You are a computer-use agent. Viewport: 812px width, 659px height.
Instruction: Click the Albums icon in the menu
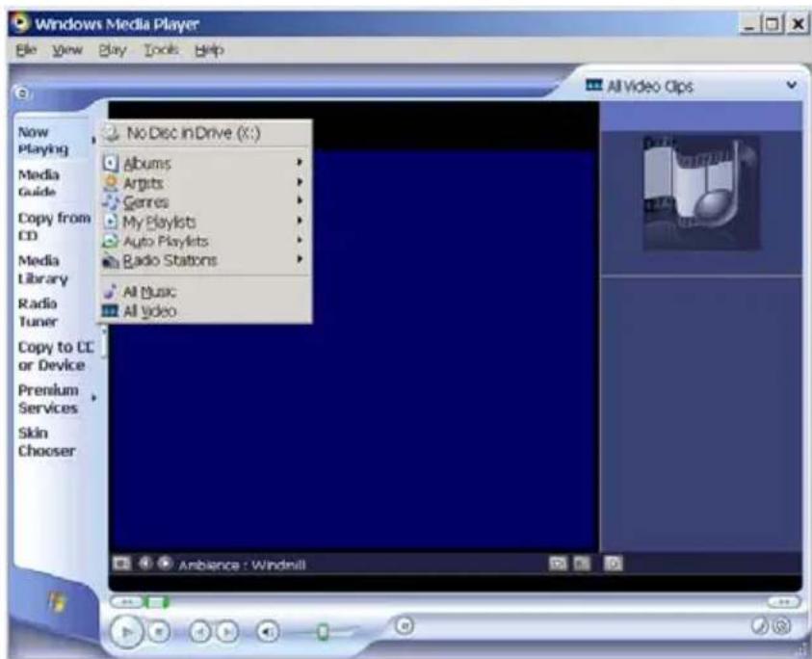pyautogui.click(x=111, y=163)
